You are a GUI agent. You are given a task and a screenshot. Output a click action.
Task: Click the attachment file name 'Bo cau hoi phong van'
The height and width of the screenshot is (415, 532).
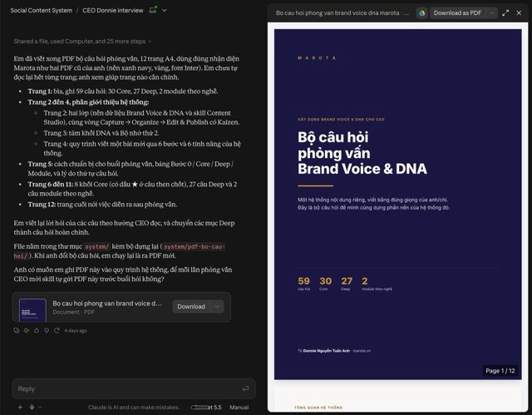tap(107, 304)
